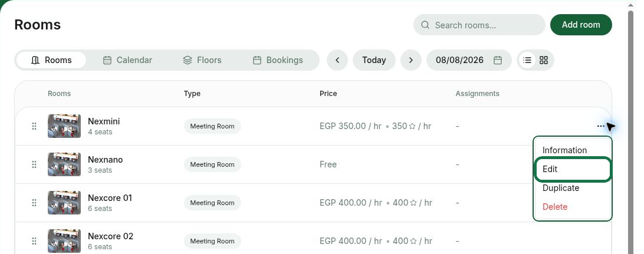Click Nexcore 01's EGP 400.00 / hr price
Screen dimensions: 644x254
[x=351, y=203]
